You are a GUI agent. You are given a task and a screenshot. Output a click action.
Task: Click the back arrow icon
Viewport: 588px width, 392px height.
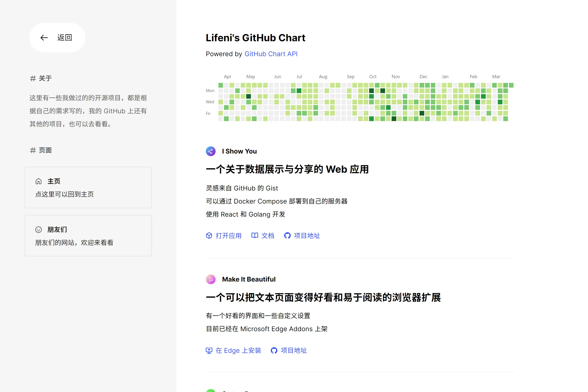44,38
